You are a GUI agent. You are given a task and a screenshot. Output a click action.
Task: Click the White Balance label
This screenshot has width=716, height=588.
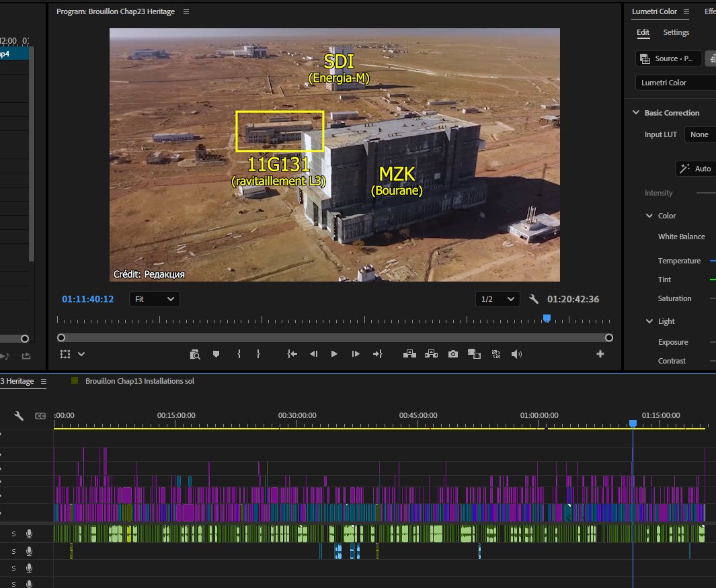point(681,237)
